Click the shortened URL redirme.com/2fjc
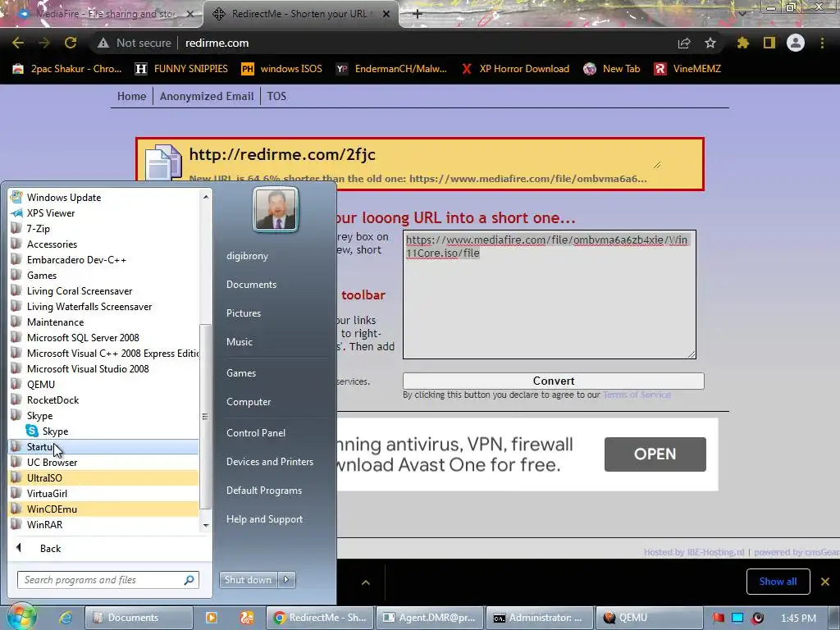This screenshot has height=630, width=840. [282, 154]
